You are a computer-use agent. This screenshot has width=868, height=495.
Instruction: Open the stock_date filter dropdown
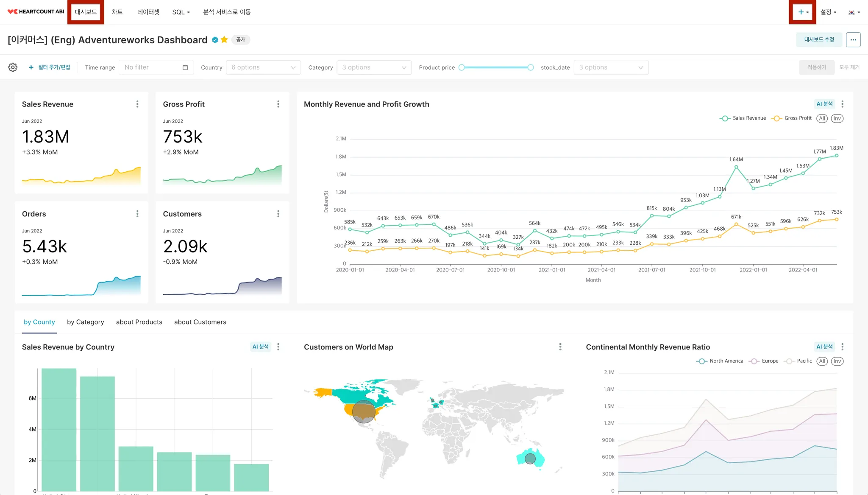pyautogui.click(x=611, y=67)
